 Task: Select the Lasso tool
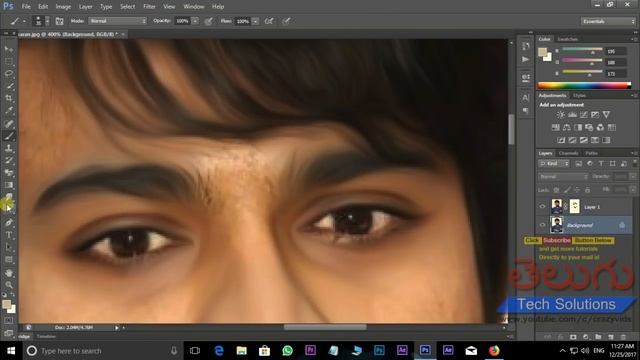(x=9, y=73)
